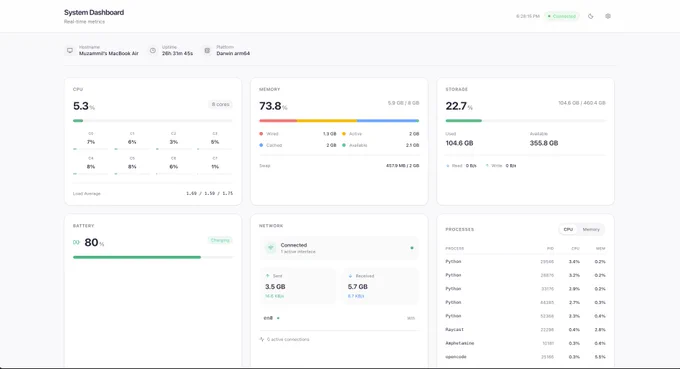Click the uptime value 26h 31m 45s

click(177, 53)
